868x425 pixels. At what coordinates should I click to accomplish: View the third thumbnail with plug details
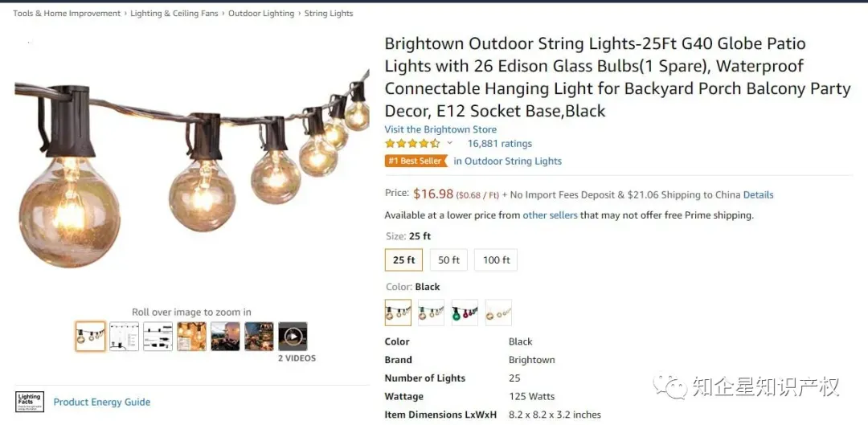click(158, 337)
